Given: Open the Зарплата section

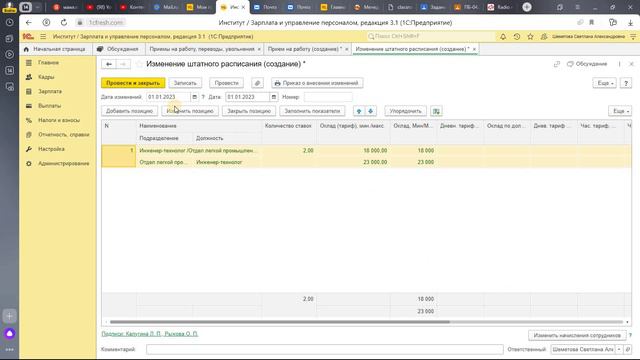Looking at the screenshot, I should (50, 91).
